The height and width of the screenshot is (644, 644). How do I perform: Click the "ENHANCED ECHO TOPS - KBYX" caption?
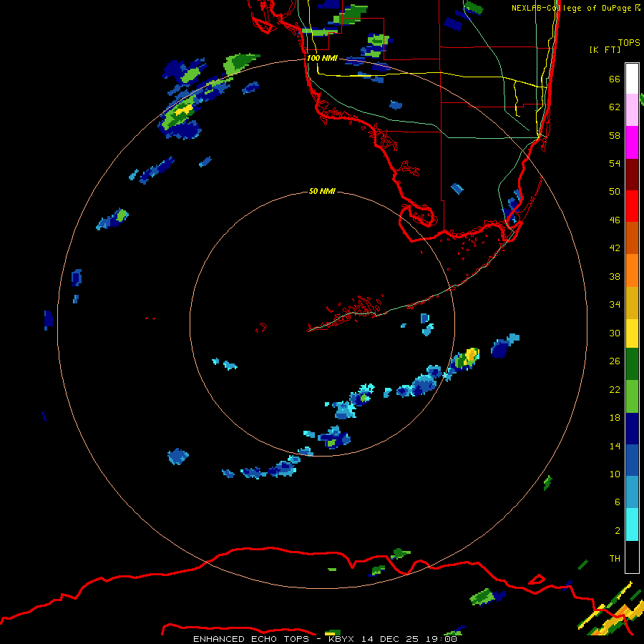[273, 639]
